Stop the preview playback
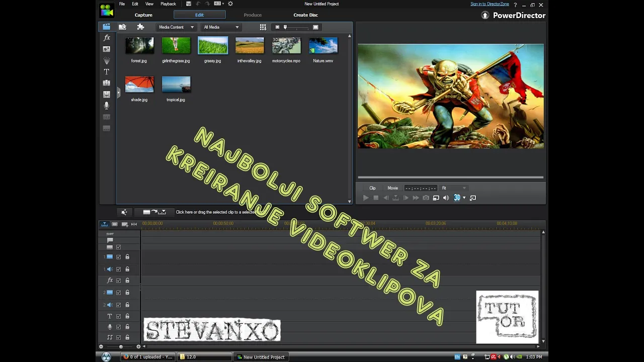The height and width of the screenshot is (362, 644). tap(376, 198)
